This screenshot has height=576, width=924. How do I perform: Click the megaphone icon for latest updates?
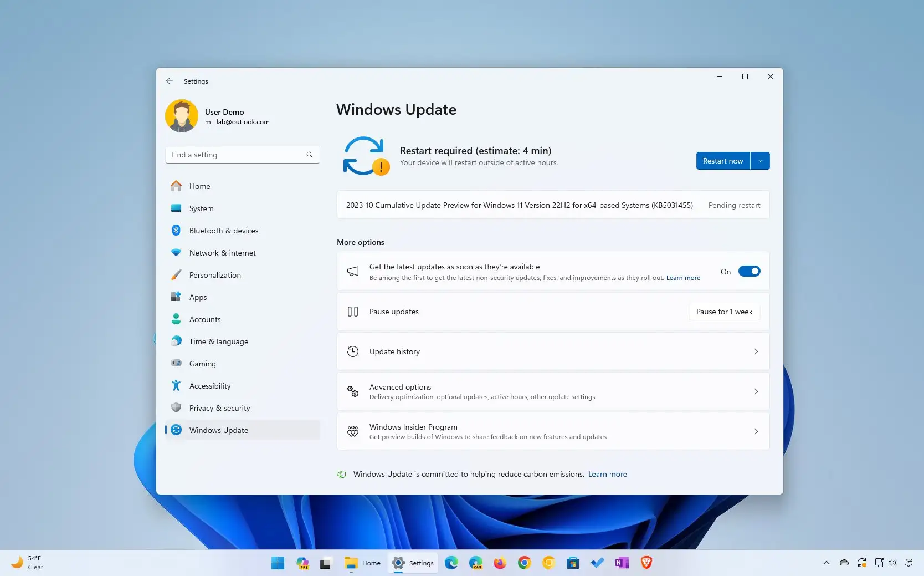point(353,271)
